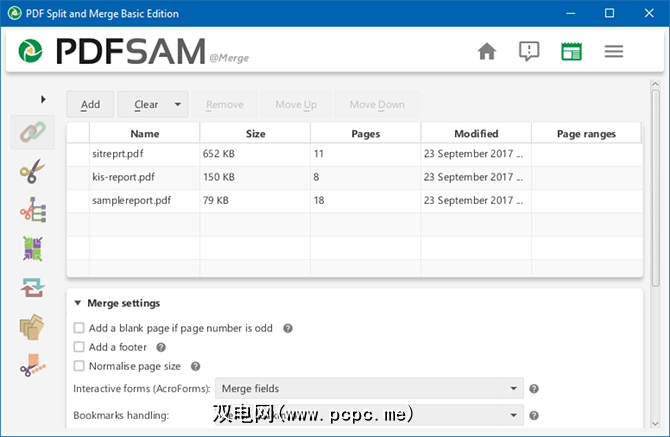Go to the Home dashboard icon

tap(487, 51)
